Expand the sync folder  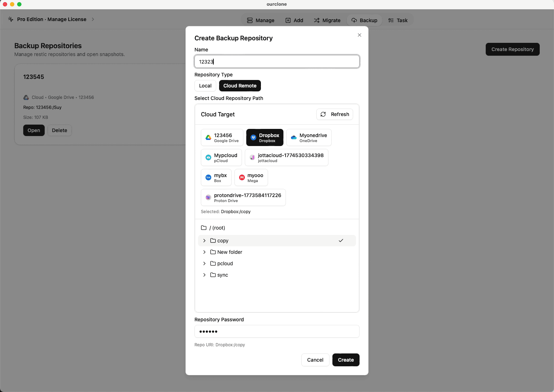pyautogui.click(x=204, y=275)
